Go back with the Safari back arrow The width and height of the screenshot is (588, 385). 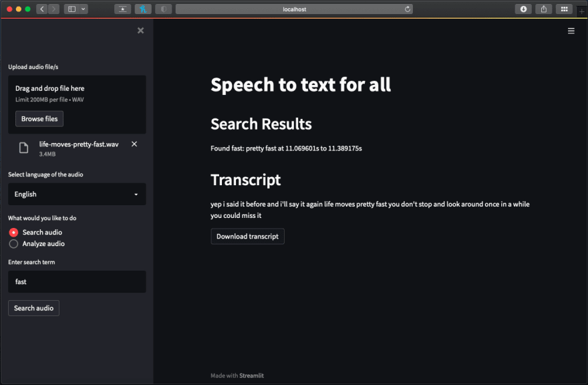(42, 9)
